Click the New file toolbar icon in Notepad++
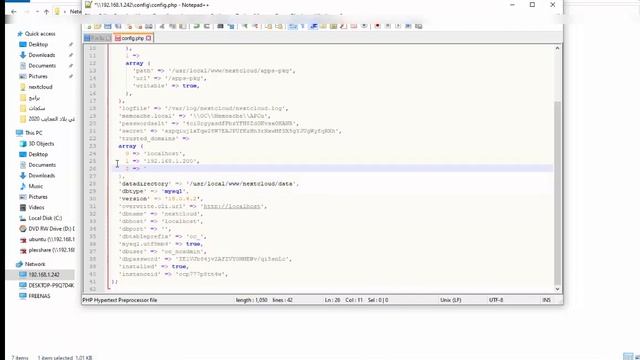The image size is (640, 360). pyautogui.click(x=89, y=26)
